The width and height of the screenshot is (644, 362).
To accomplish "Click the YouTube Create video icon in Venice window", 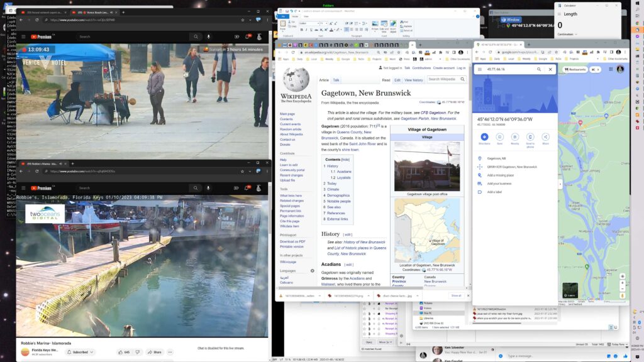I will 235,36.
